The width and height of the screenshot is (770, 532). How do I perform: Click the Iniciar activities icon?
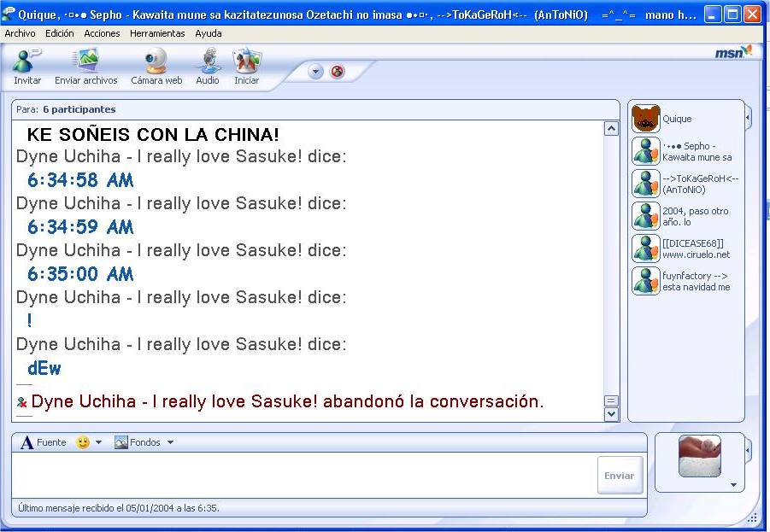point(246,61)
